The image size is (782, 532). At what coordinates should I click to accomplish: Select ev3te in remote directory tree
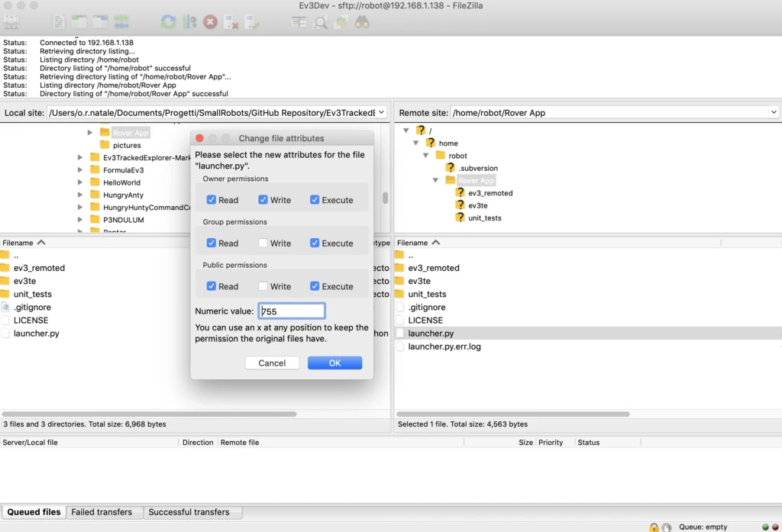click(x=477, y=205)
